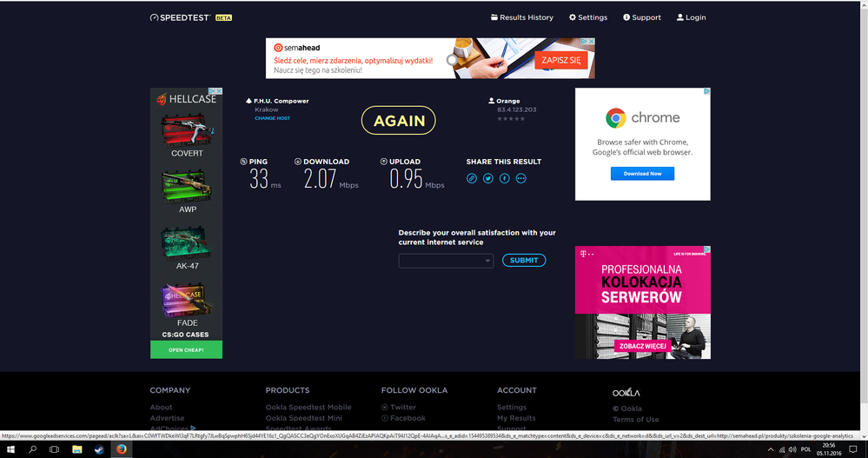The width and height of the screenshot is (868, 458).
Task: Click ZOBACZ WIĘCEJ in the T-Mobile ad
Action: [642, 346]
